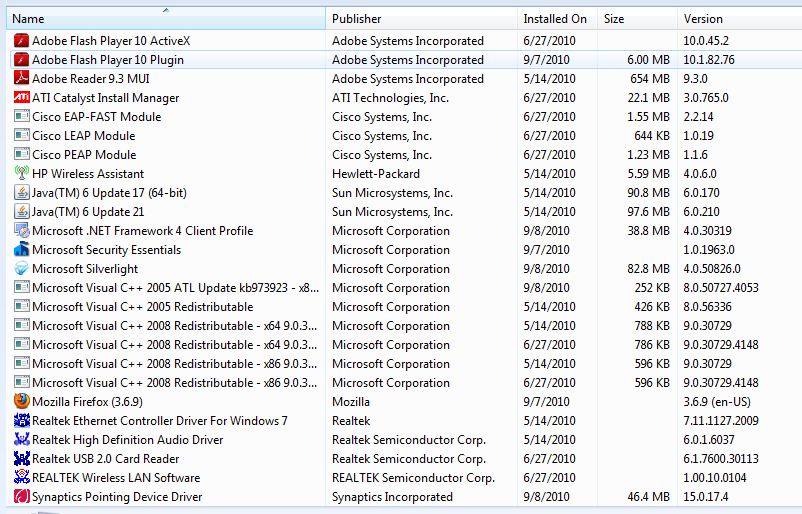The image size is (802, 514).
Task: Select the Cisco EAP-FAST Module entry
Action: pyautogui.click(x=97, y=117)
